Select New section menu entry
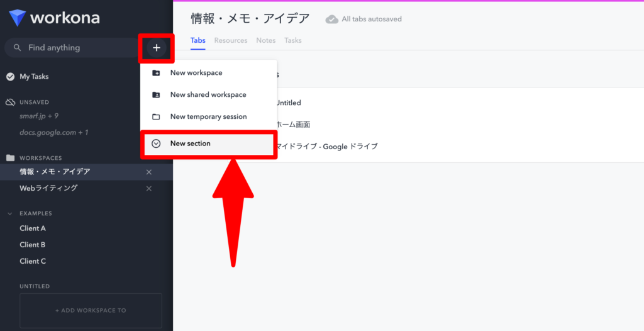The width and height of the screenshot is (644, 331). coord(209,144)
